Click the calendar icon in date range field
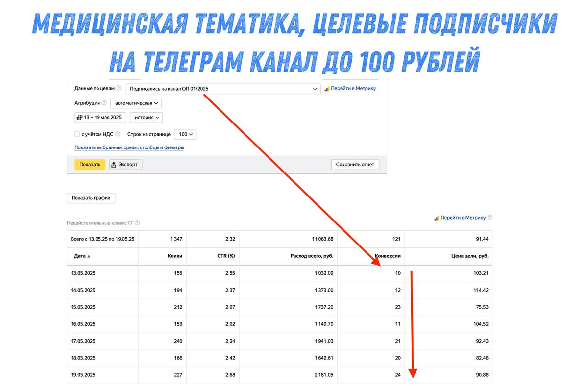 point(79,118)
